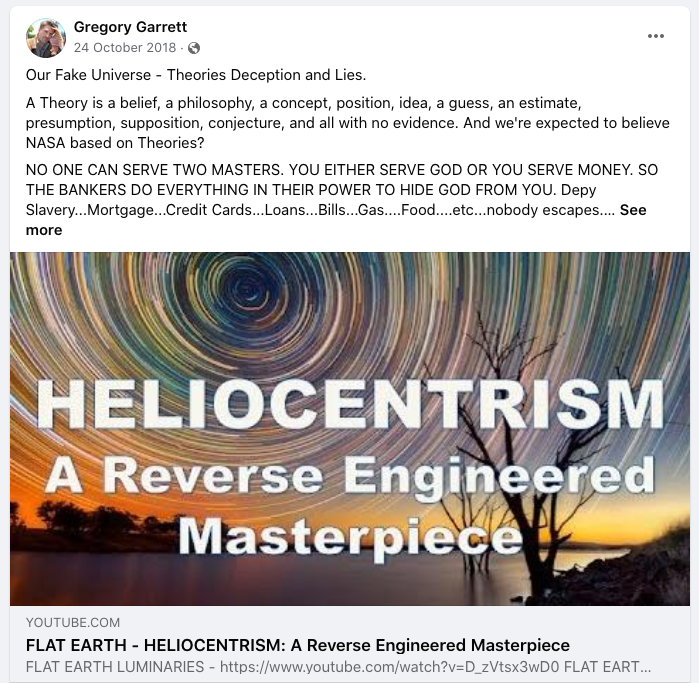The image size is (699, 683).
Task: Click the 'A Theory is a belief' paragraph
Action: [x=348, y=123]
